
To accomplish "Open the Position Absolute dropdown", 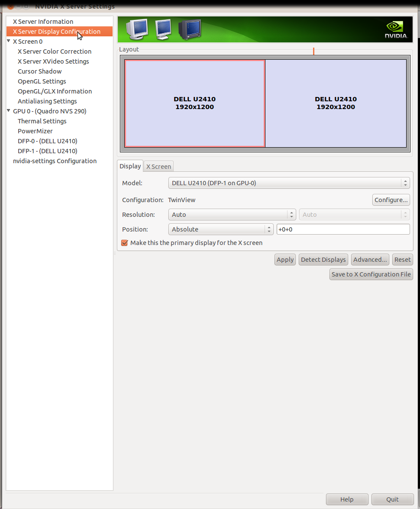I will [221, 229].
